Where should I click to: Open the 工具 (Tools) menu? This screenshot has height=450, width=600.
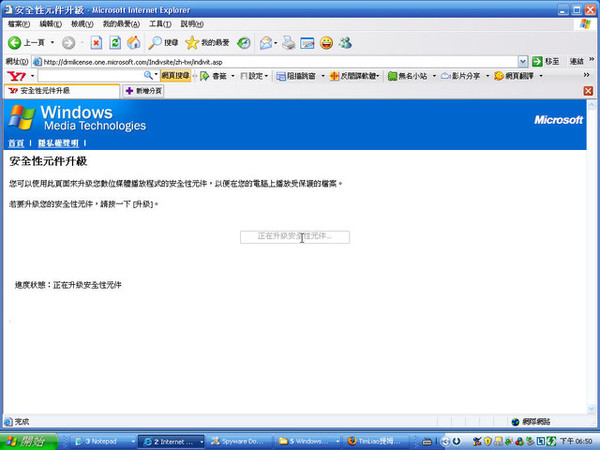click(160, 24)
